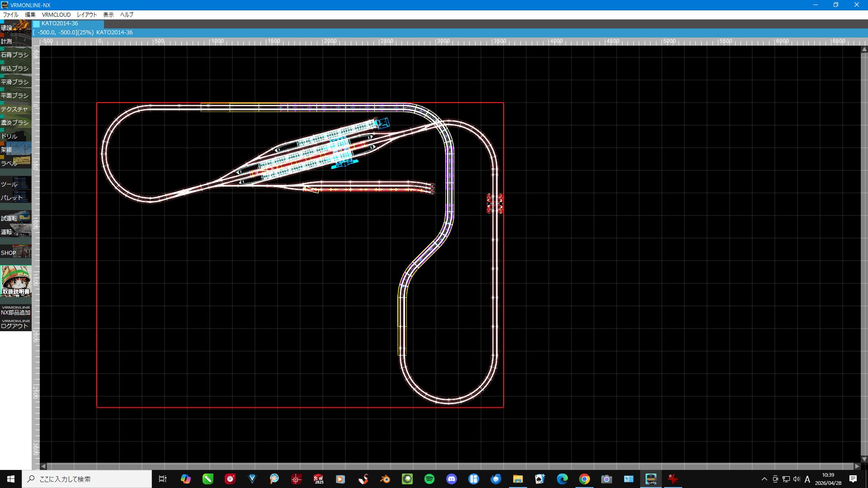Open the ツール tools panel
Image resolution: width=868 pixels, height=488 pixels.
tap(16, 183)
